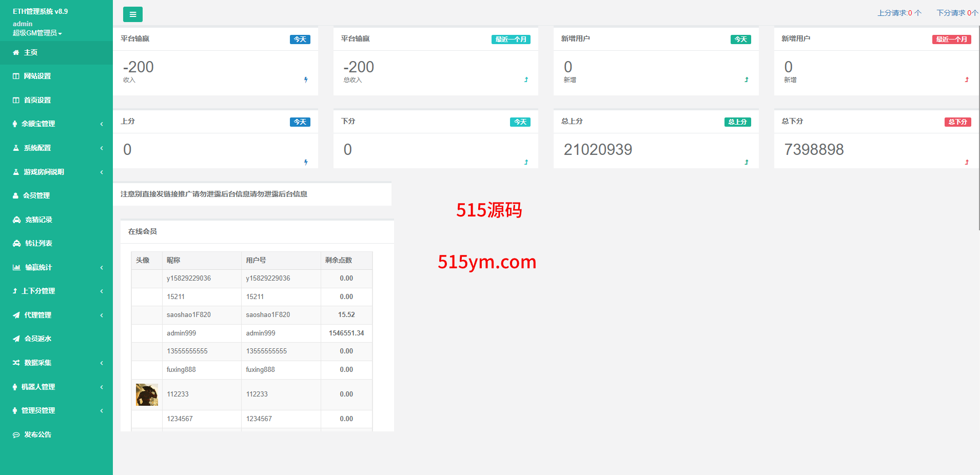Click the 数据采集 shuffle icon
The height and width of the screenshot is (475, 980).
click(16, 363)
